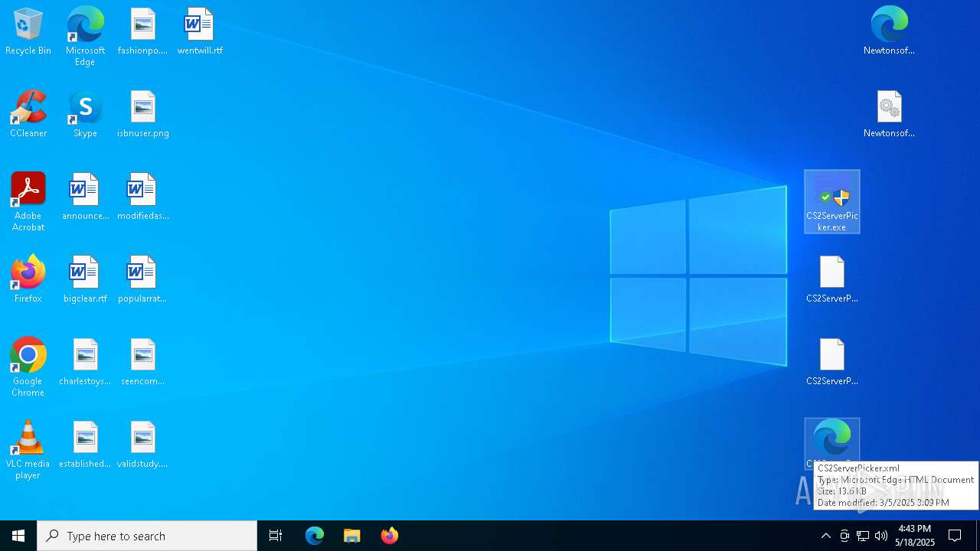Expand the hidden tray icons chevron

point(826,536)
